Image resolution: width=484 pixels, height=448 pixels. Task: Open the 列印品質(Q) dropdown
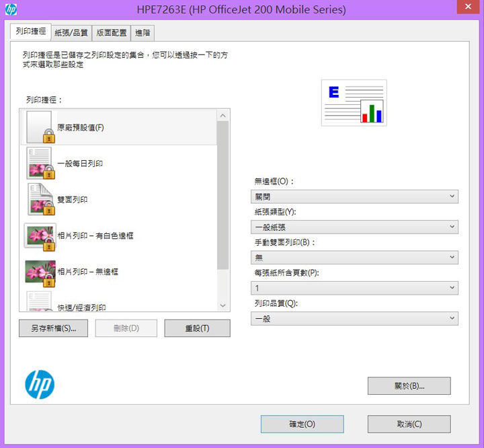(354, 319)
